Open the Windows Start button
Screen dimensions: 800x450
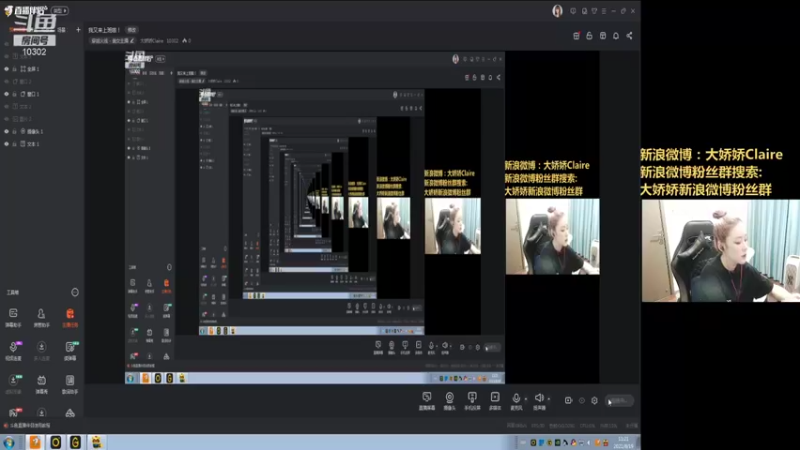coord(9,442)
